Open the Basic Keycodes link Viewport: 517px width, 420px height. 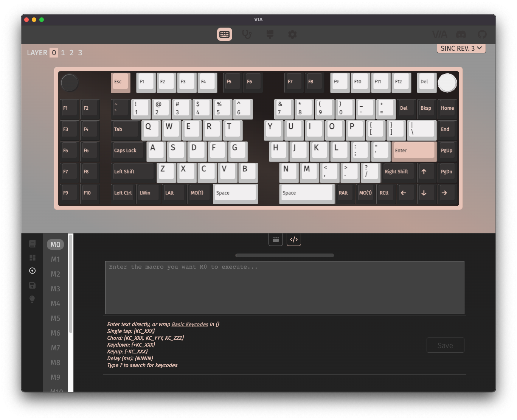pos(190,324)
